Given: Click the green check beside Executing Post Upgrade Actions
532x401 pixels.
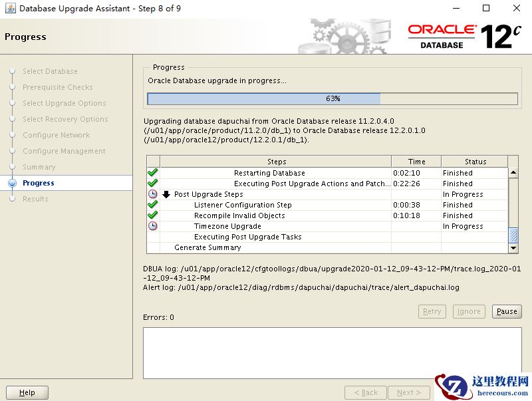Looking at the screenshot, I should (153, 183).
